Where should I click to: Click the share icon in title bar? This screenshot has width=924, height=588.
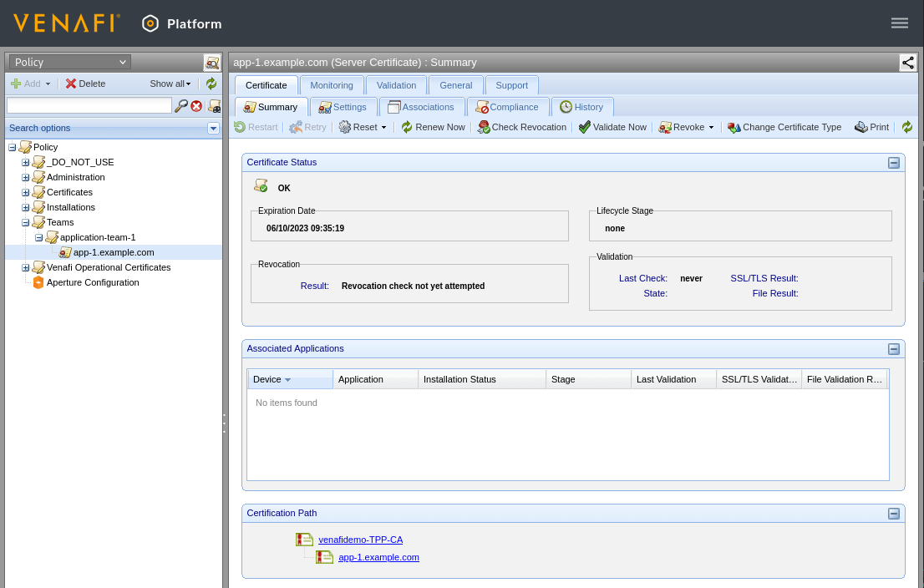907,63
